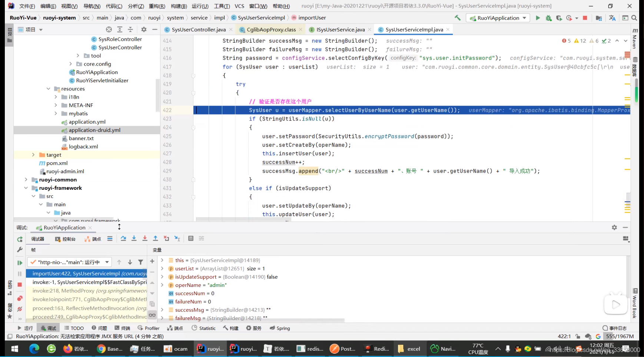This screenshot has height=357, width=644.
Task: Switch to SysUserController.java tab
Action: point(199,30)
